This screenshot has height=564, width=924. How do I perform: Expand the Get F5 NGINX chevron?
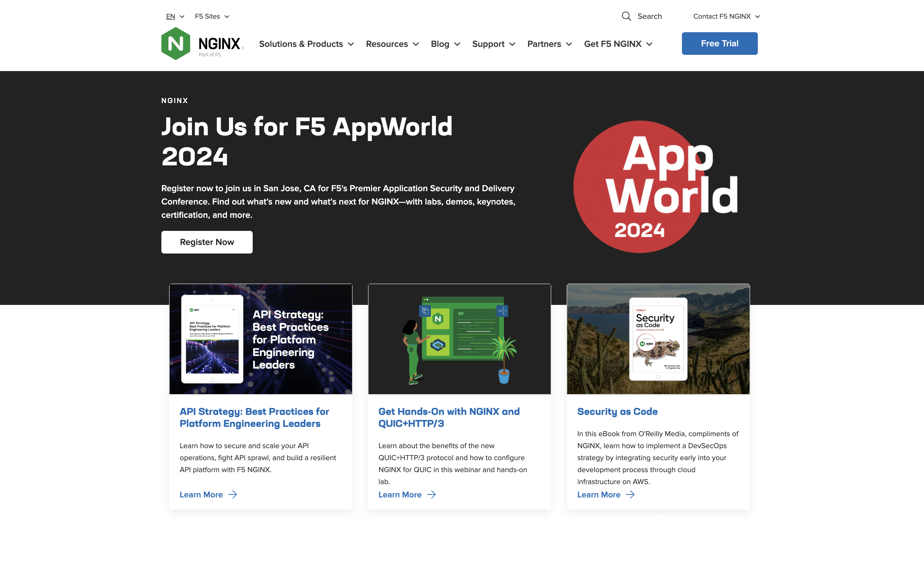coord(649,44)
